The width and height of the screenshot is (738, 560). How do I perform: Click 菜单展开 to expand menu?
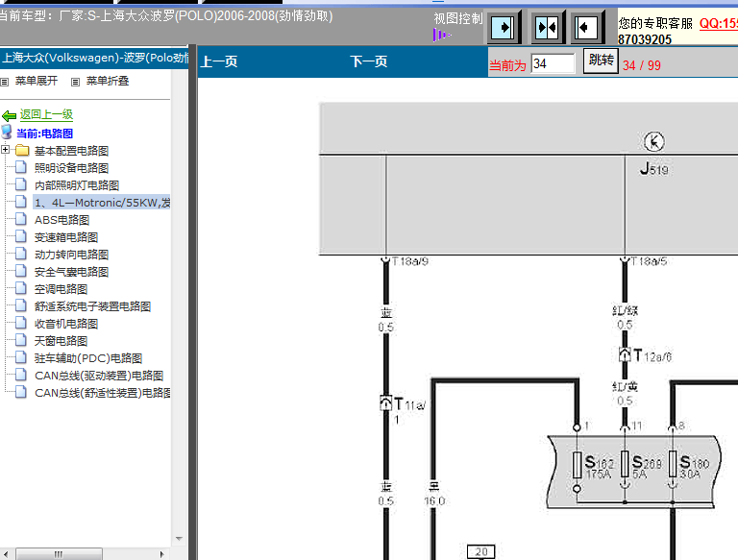[x=37, y=81]
